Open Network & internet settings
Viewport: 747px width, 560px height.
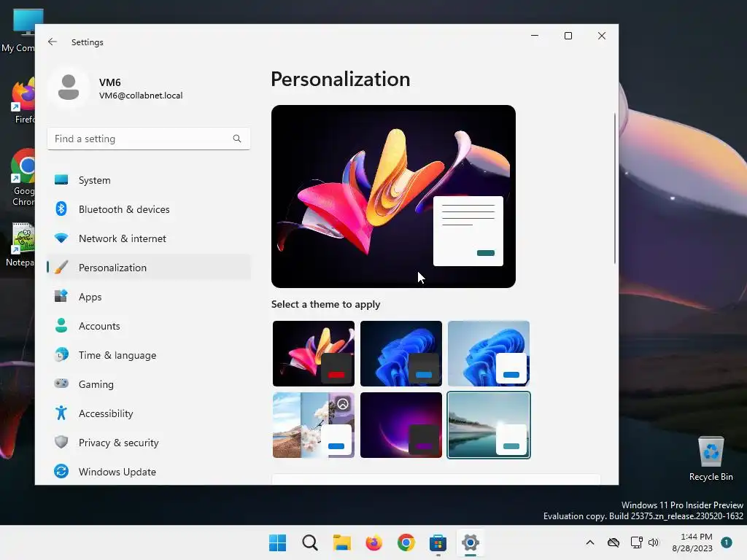click(x=149, y=238)
